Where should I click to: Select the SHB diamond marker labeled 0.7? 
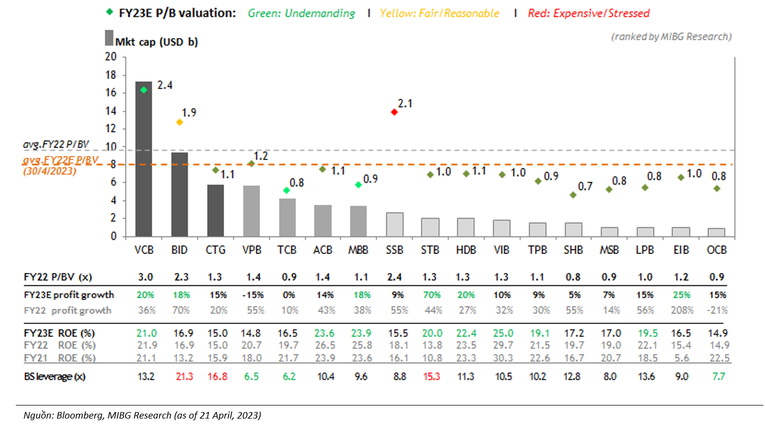point(573,195)
